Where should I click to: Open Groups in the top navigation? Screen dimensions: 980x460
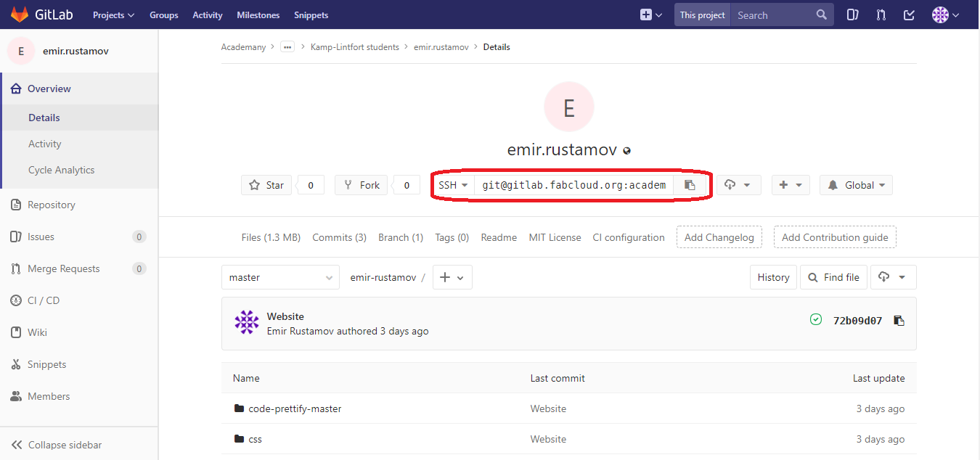163,15
